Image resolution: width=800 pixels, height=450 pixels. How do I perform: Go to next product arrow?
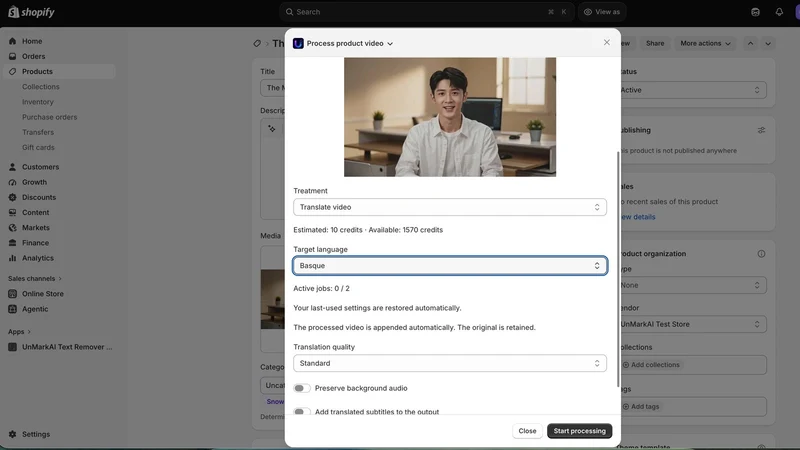(768, 43)
